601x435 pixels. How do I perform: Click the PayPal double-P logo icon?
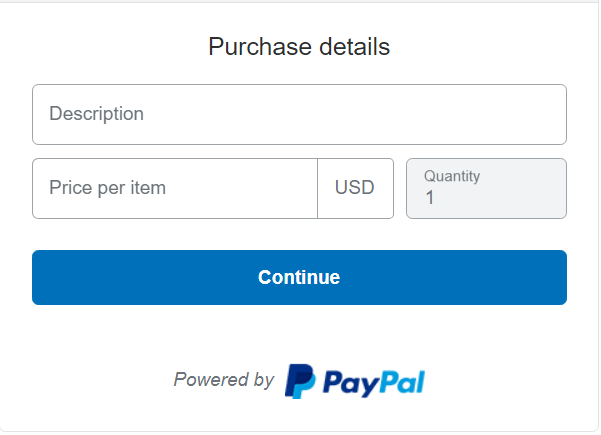pyautogui.click(x=300, y=382)
